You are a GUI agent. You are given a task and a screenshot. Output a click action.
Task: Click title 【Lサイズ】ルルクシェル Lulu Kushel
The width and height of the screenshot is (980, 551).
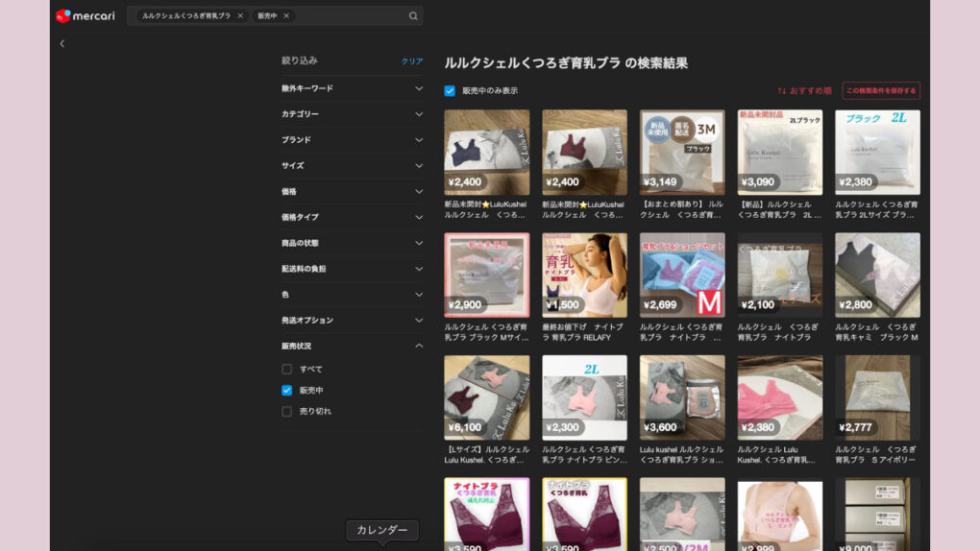pos(487,455)
